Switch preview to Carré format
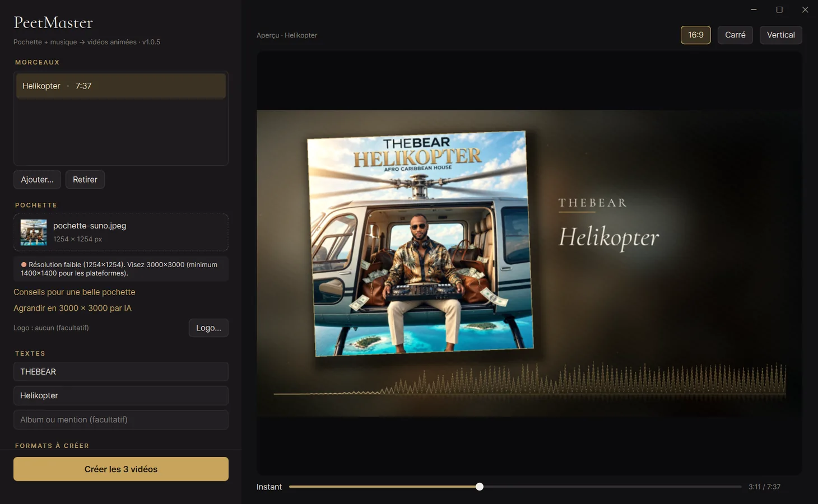 point(735,35)
